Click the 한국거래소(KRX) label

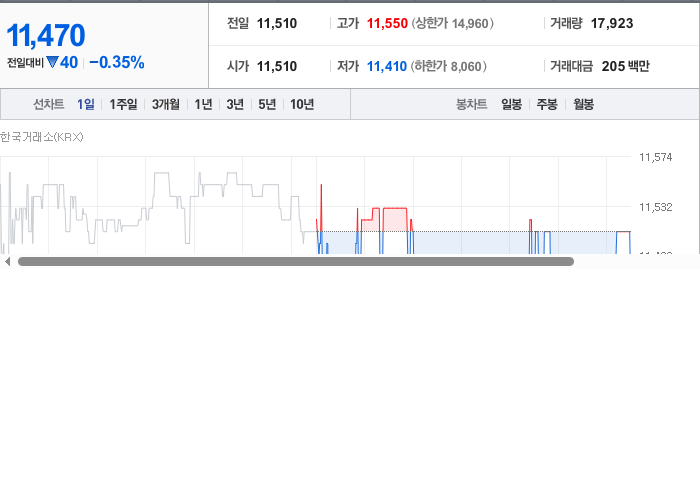pos(42,137)
